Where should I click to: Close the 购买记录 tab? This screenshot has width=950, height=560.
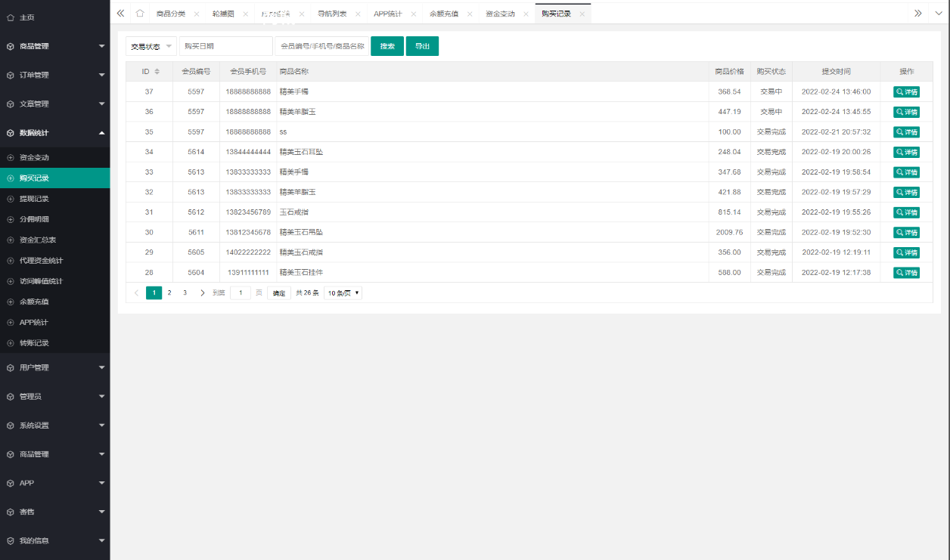coord(582,14)
